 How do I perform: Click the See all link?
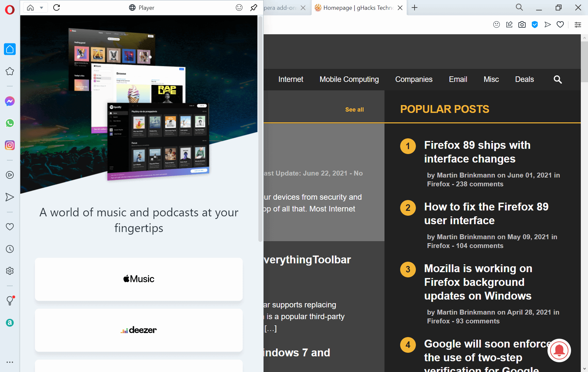(354, 110)
